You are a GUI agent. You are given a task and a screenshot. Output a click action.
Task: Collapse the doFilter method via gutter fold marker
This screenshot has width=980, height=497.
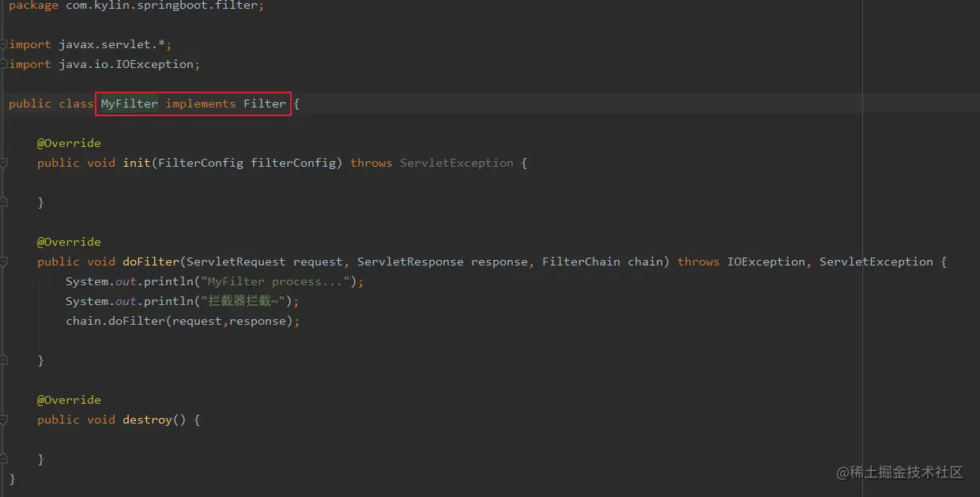click(4, 262)
